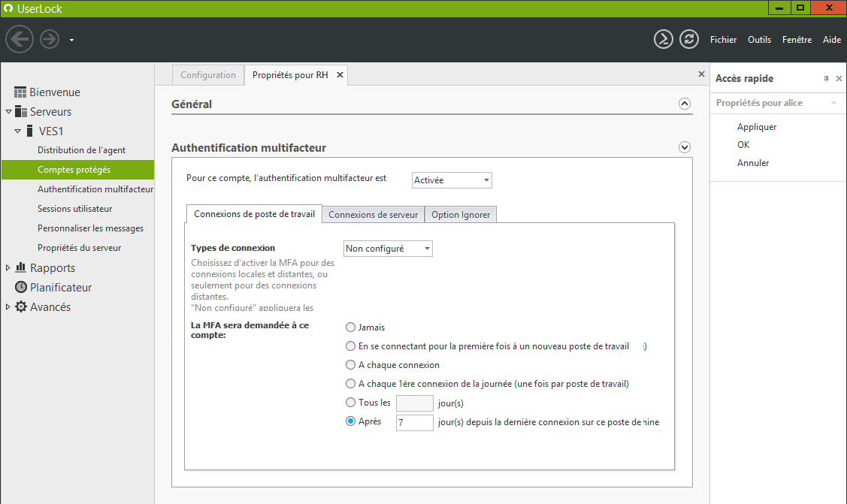
Task: Collapse the Authentification multifacteur section chevron
Action: [685, 147]
